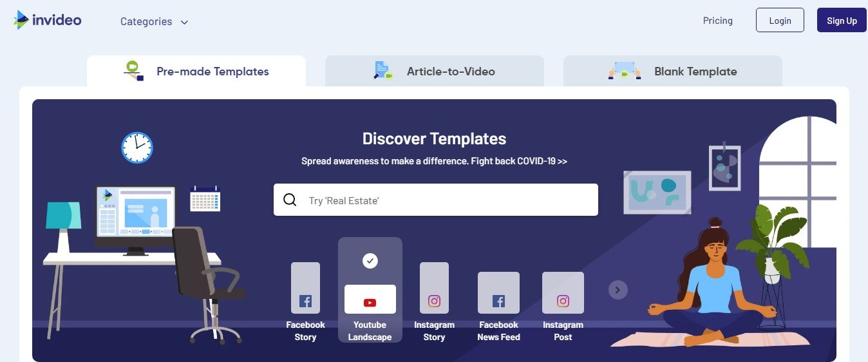Open the Pricing page

[717, 21]
